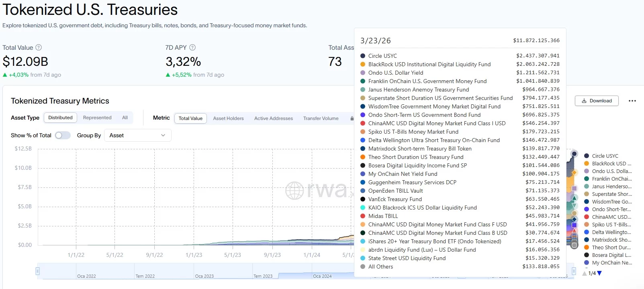The image size is (644, 289).
Task: Grab the left handle of range slider
Action: coord(37,271)
